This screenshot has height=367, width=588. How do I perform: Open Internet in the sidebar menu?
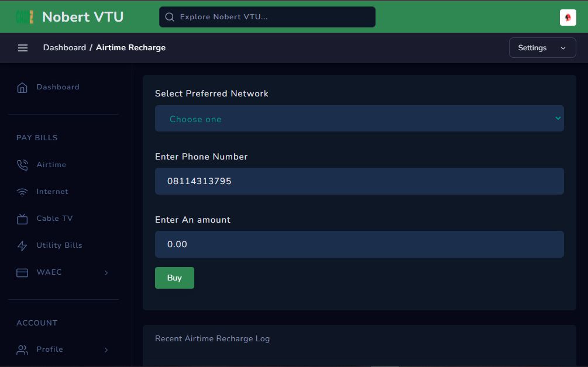click(x=52, y=192)
